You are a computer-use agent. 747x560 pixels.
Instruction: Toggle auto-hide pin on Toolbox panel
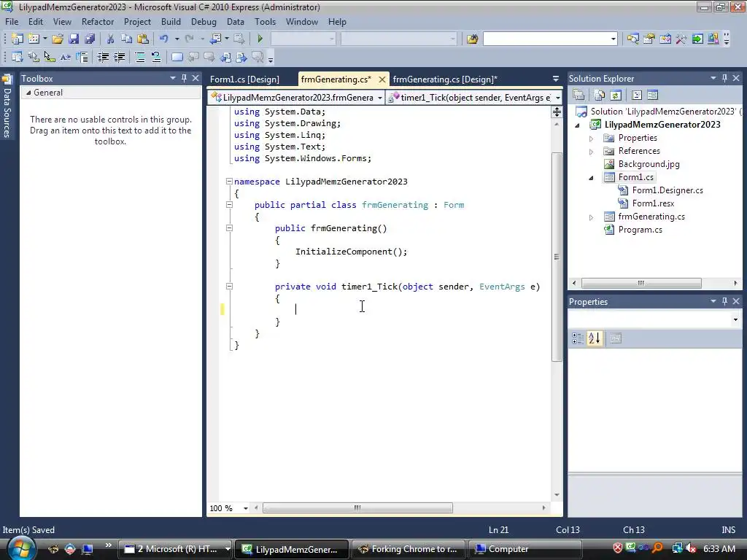tap(184, 78)
